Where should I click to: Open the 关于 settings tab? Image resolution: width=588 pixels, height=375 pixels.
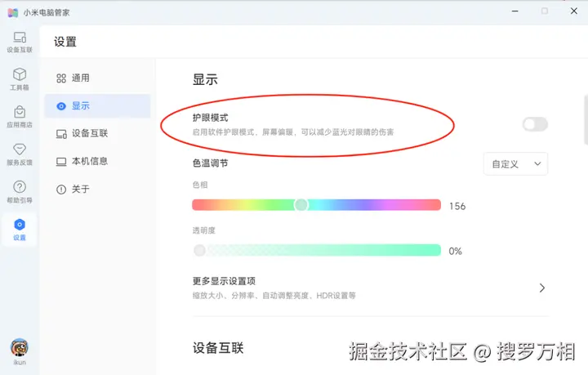point(97,189)
